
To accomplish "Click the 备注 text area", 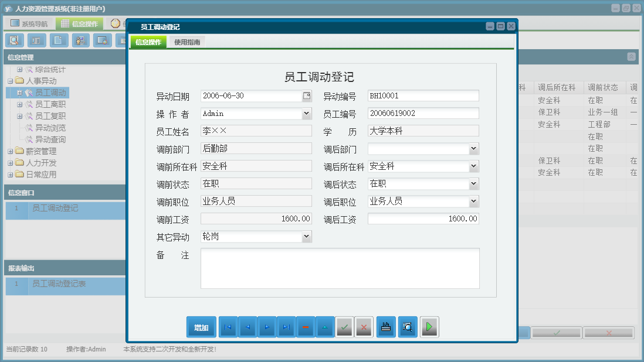I will (340, 268).
